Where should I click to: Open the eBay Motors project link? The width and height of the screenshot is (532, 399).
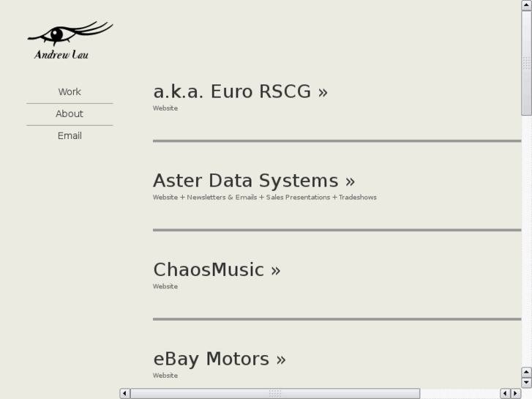point(220,359)
